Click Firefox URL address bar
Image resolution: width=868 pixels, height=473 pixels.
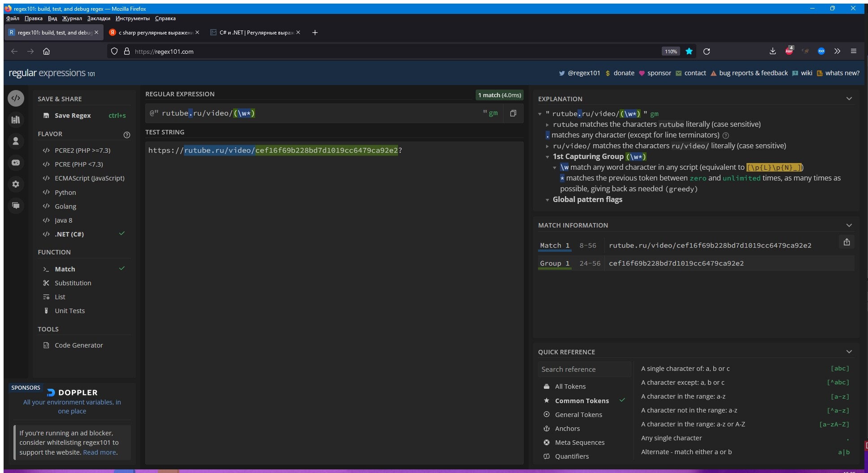click(395, 52)
